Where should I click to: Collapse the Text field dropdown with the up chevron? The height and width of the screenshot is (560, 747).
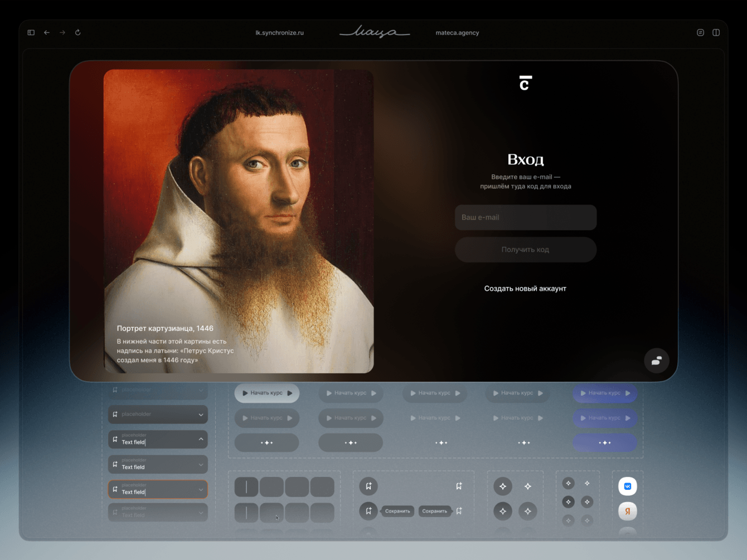pos(201,439)
